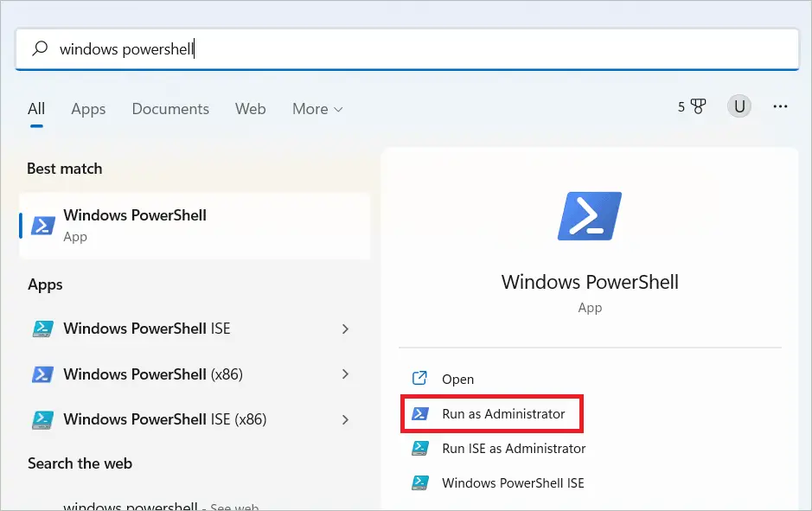812x511 pixels.
Task: Expand the More dropdown
Action: click(x=317, y=109)
